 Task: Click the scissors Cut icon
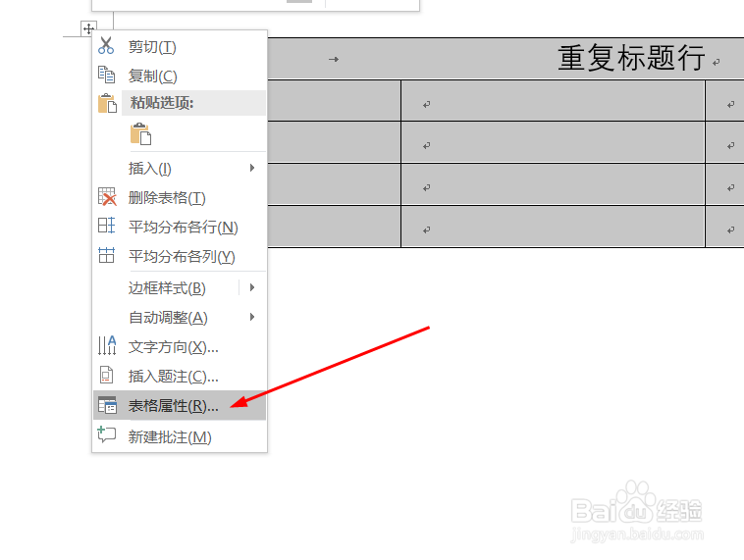click(x=106, y=45)
